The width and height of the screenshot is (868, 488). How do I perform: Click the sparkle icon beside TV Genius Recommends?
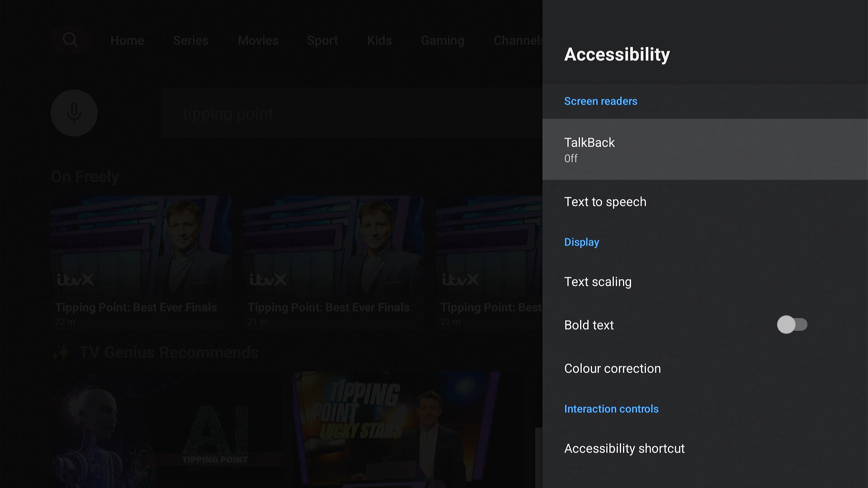click(x=61, y=352)
